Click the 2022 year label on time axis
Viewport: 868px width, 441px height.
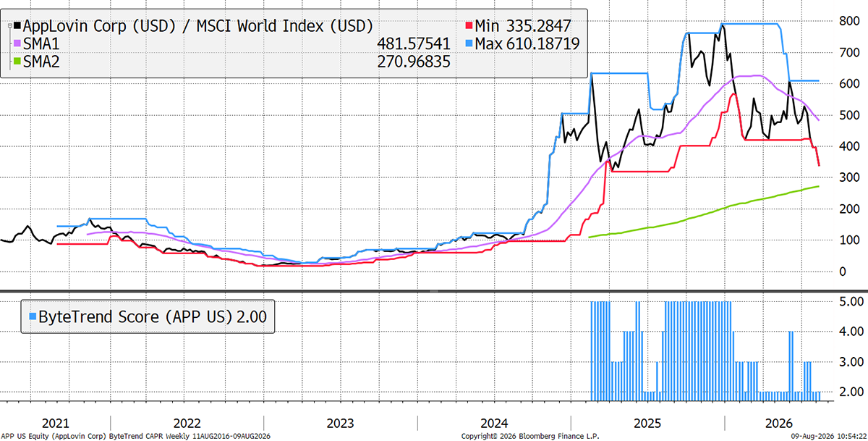click(x=187, y=423)
